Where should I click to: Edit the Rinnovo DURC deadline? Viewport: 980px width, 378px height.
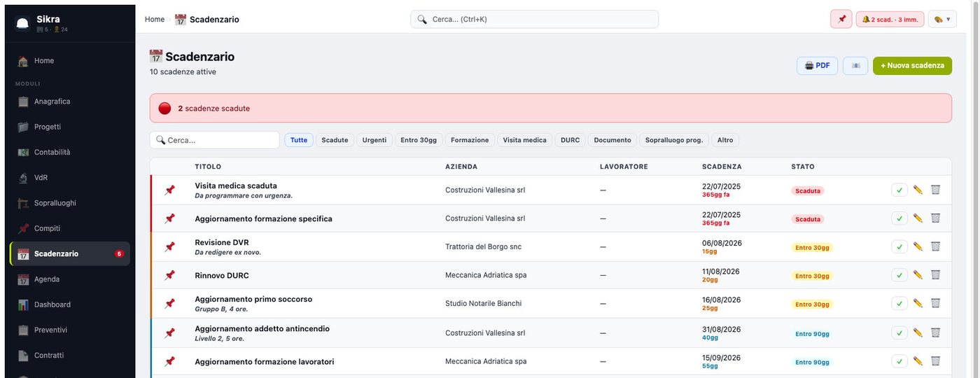tap(918, 275)
